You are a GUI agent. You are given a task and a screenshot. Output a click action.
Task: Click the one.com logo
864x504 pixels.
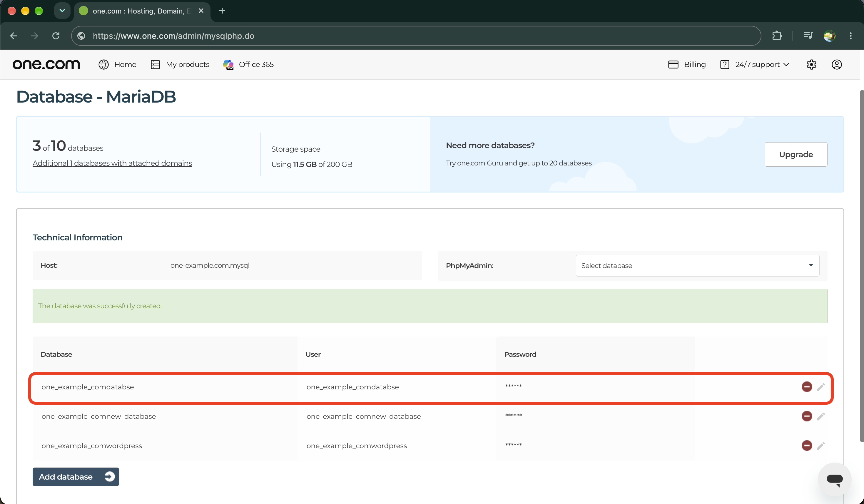[46, 64]
